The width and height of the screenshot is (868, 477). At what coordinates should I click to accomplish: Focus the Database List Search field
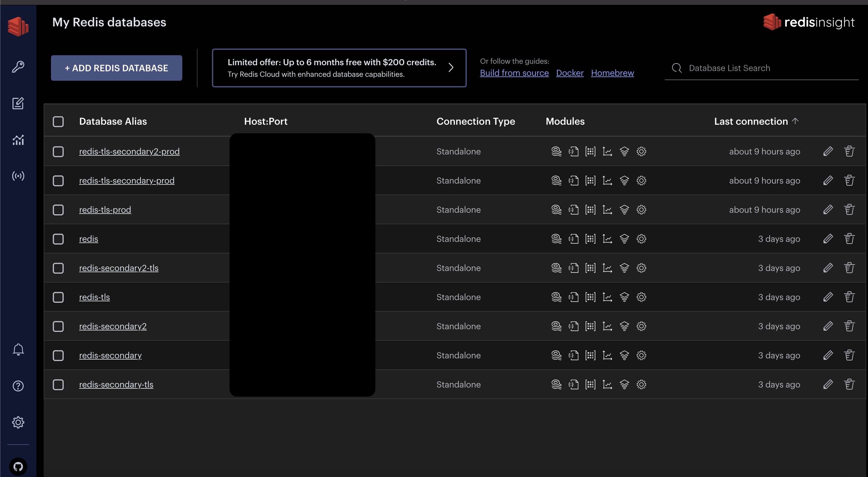pyautogui.click(x=762, y=68)
